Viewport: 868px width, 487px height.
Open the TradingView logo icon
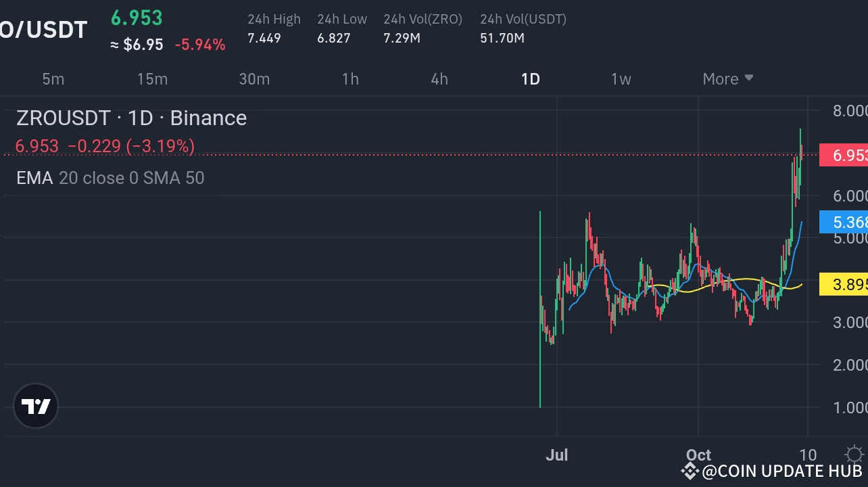tap(37, 407)
